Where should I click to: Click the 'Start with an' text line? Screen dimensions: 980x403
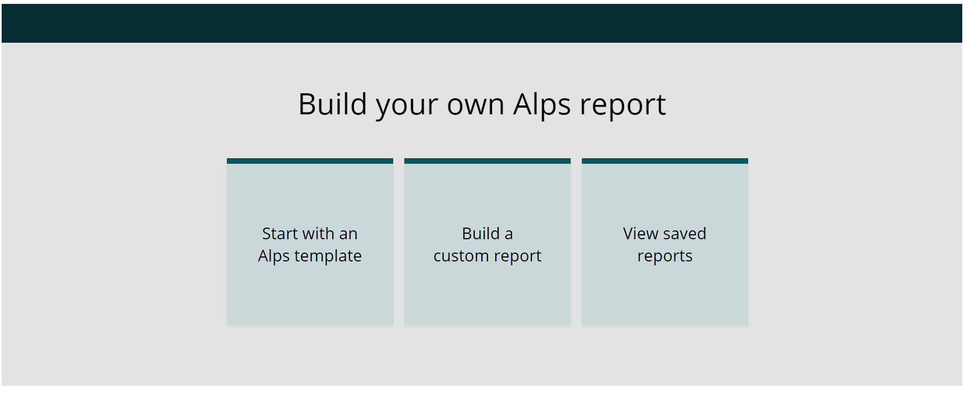click(x=309, y=234)
